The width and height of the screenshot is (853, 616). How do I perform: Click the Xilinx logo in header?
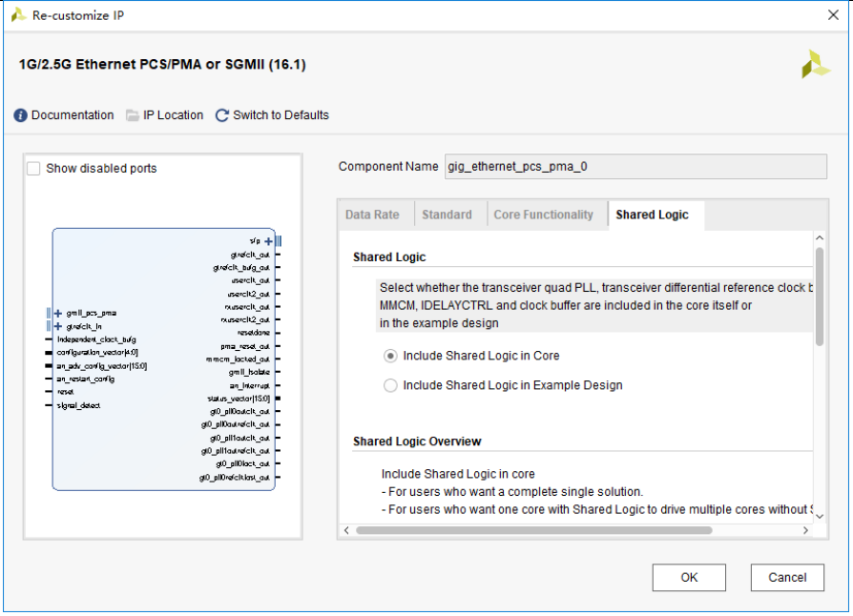pyautogui.click(x=816, y=64)
